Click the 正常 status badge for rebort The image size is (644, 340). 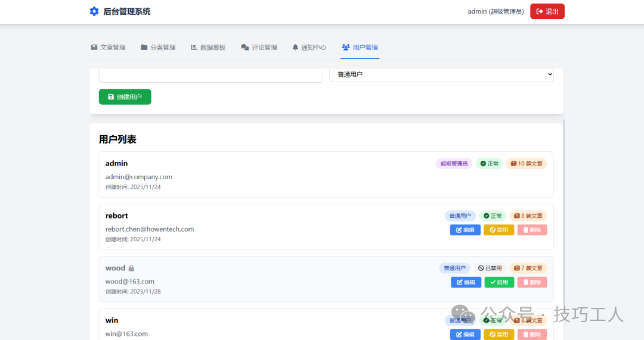pos(493,216)
